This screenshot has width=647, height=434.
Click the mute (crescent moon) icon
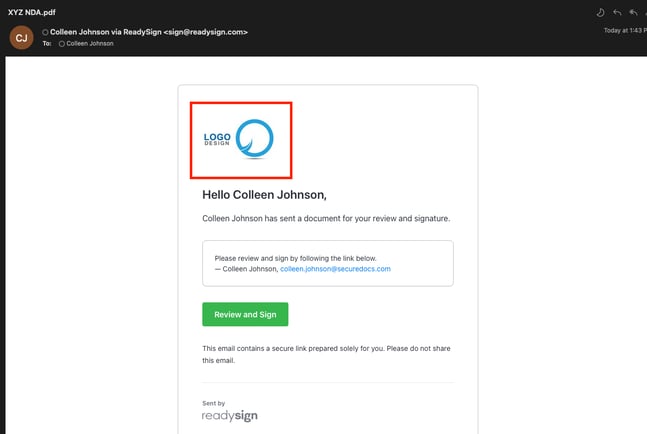point(600,12)
